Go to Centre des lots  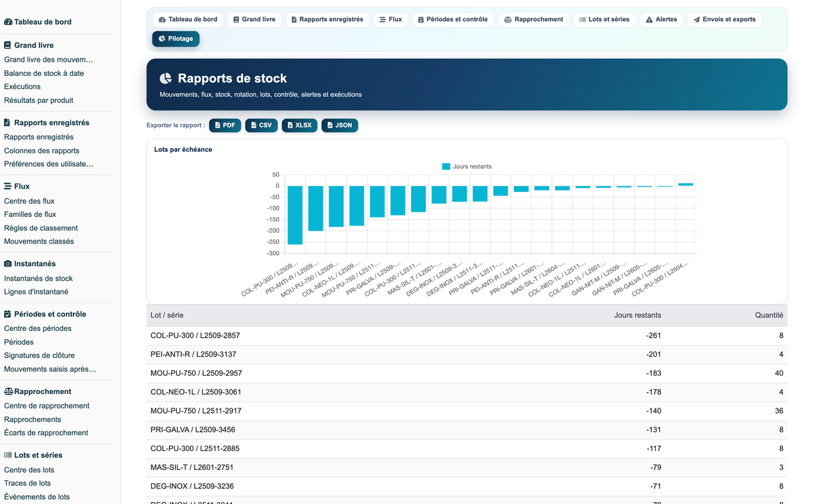(x=29, y=469)
